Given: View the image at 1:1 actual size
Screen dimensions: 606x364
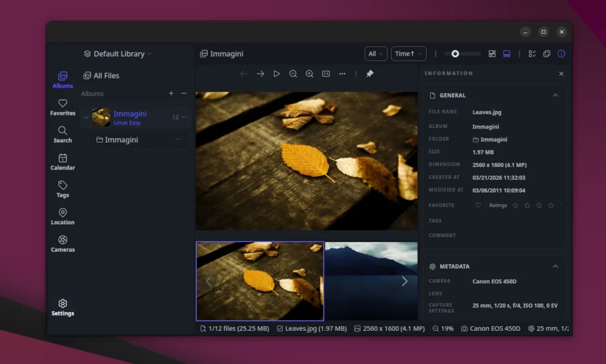Looking at the screenshot, I should point(326,73).
